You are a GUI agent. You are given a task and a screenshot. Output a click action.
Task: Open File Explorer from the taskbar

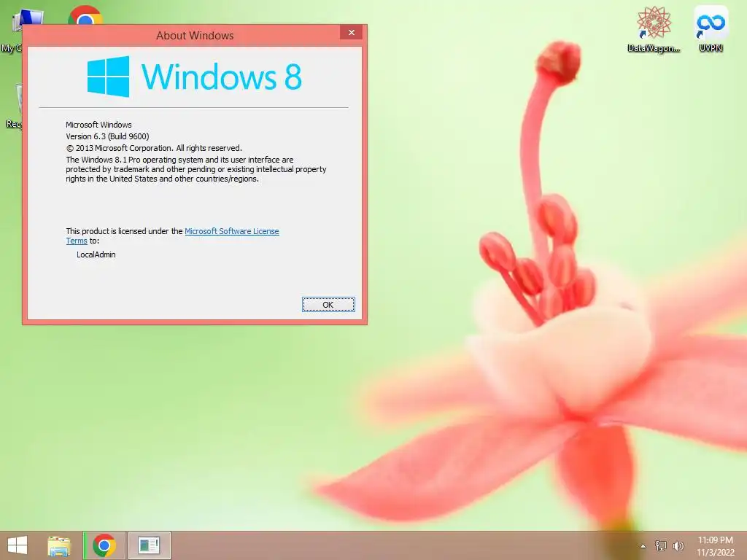click(59, 545)
